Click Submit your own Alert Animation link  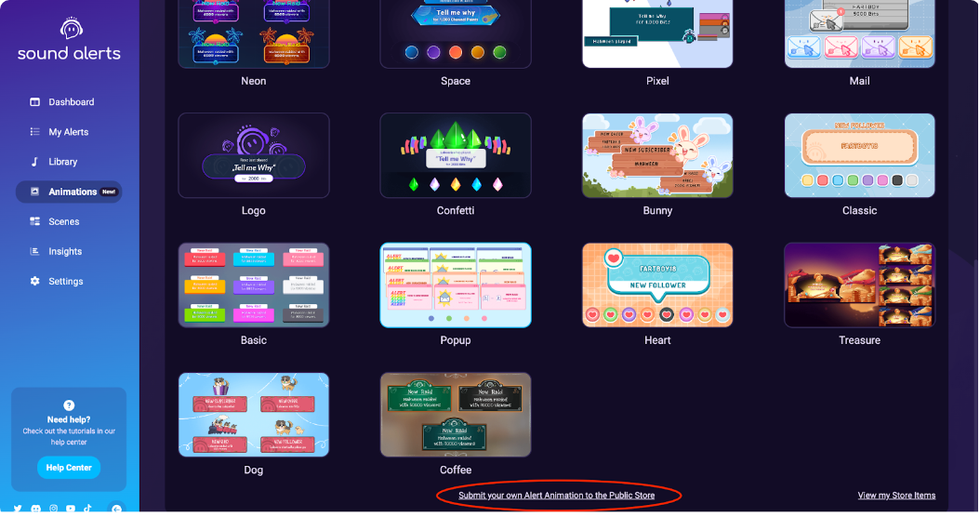(556, 495)
